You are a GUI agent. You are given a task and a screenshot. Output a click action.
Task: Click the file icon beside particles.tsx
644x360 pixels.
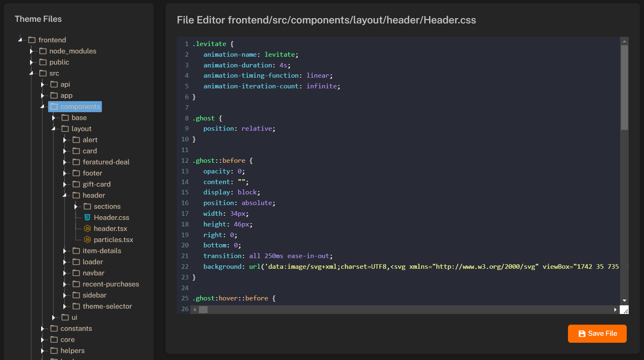[x=87, y=240]
